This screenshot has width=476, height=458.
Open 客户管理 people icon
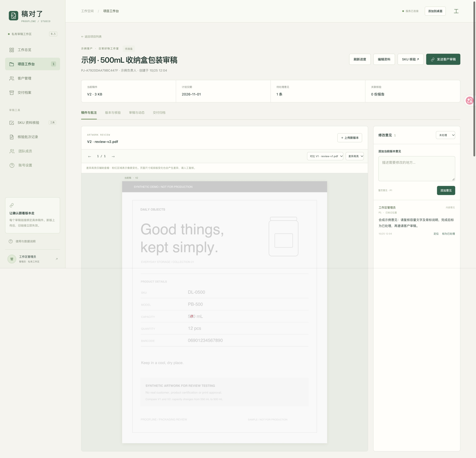pyautogui.click(x=12, y=78)
